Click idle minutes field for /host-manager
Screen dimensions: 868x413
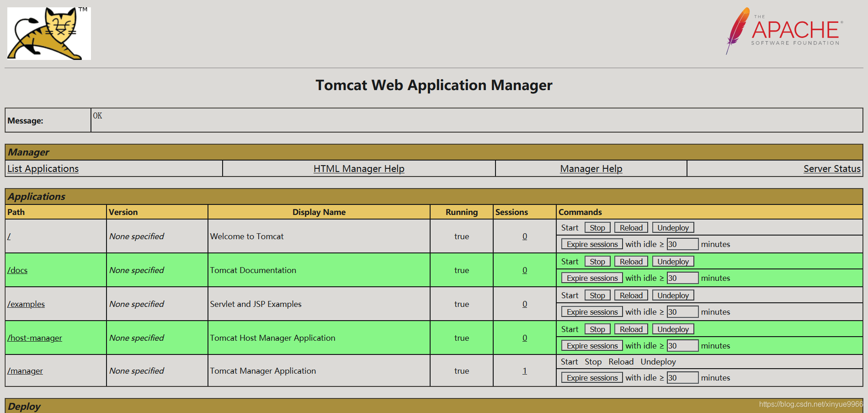click(682, 346)
